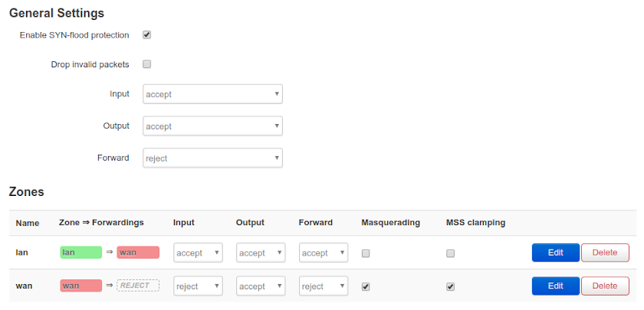The height and width of the screenshot is (310, 644).
Task: Delete the lan zone
Action: [605, 253]
